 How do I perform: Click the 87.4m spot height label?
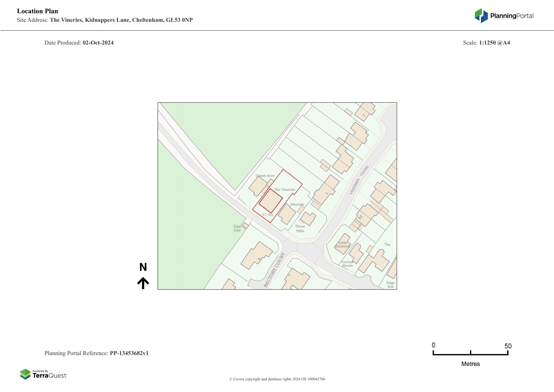[x=268, y=215]
